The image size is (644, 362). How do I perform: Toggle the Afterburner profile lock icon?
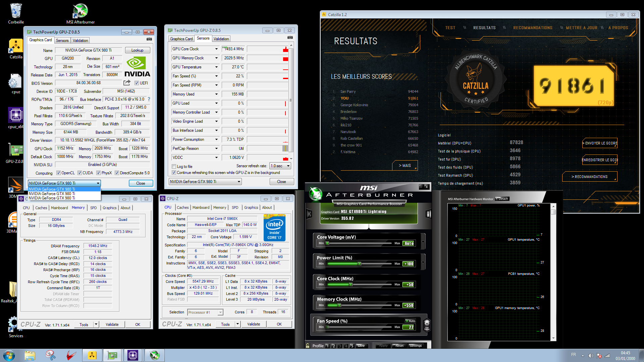pos(308,346)
